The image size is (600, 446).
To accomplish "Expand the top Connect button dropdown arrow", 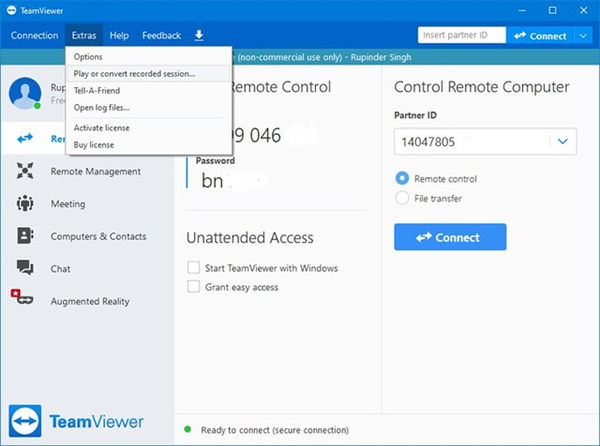I will coord(585,36).
